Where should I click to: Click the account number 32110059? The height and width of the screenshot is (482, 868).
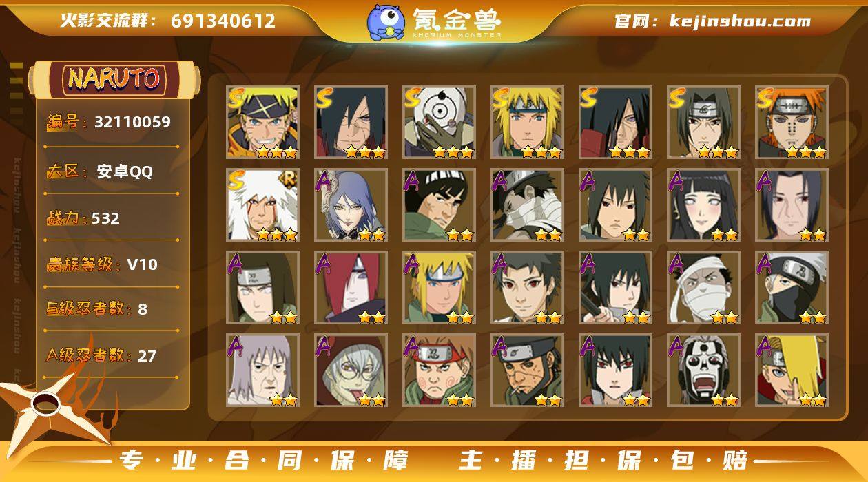pyautogui.click(x=132, y=122)
